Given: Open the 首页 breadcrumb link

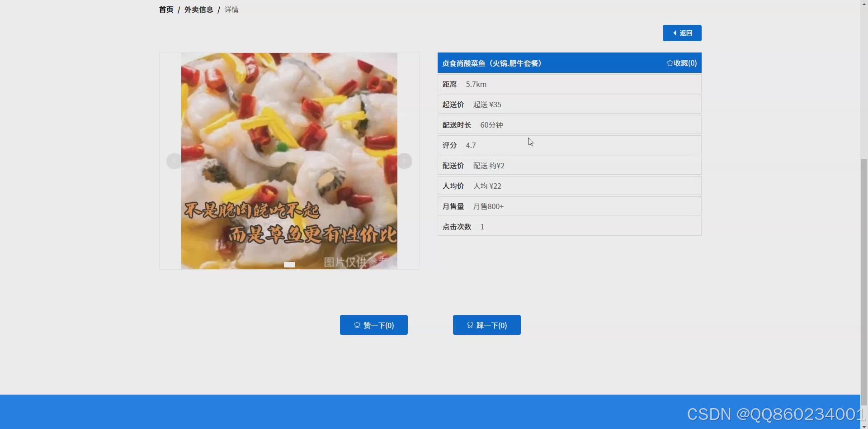Looking at the screenshot, I should 166,10.
